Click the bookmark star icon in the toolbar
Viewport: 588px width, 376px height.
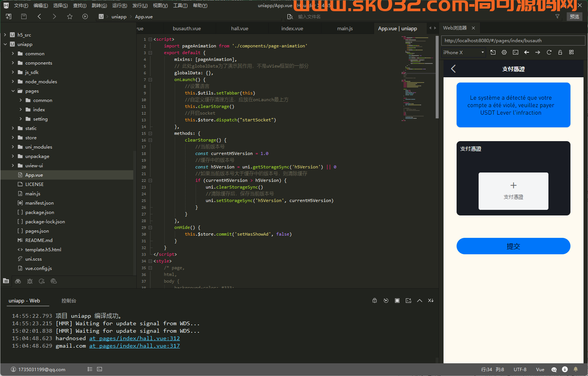(70, 16)
